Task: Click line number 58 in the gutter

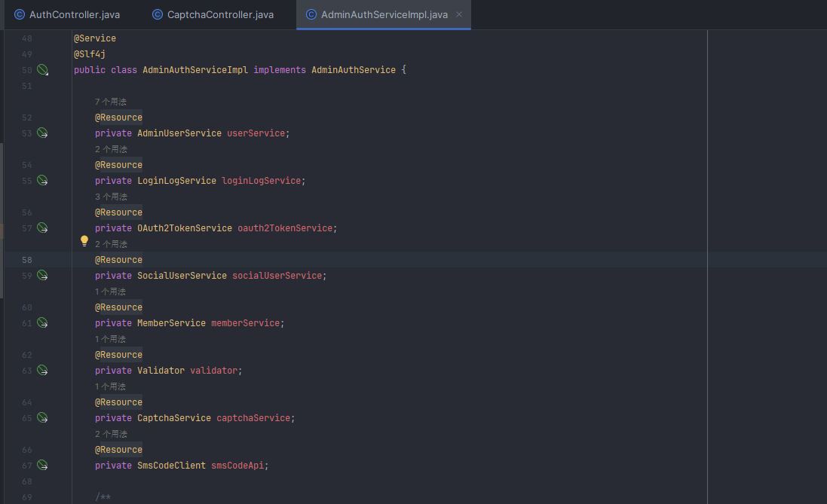Action: click(x=27, y=260)
